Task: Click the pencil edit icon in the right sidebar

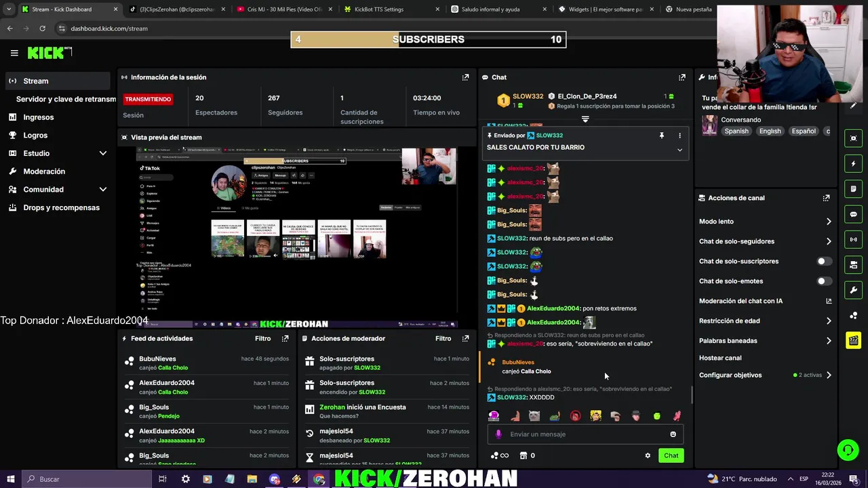Action: pyautogui.click(x=853, y=105)
